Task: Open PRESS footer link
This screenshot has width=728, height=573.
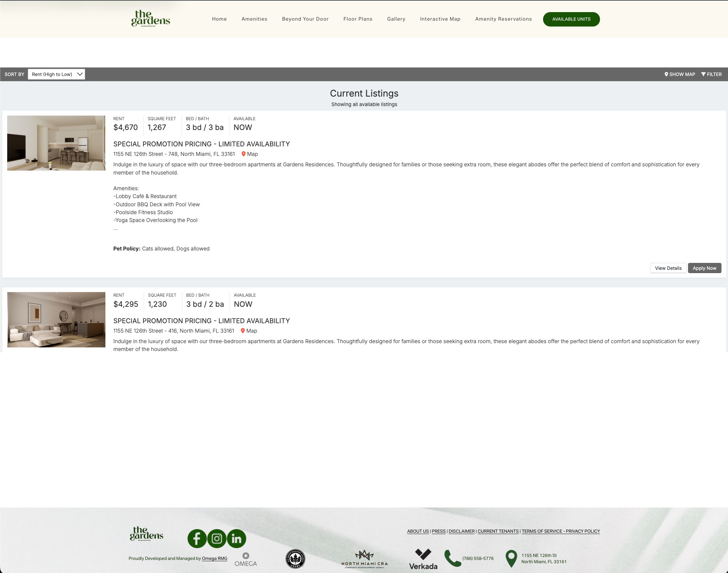Action: point(439,531)
